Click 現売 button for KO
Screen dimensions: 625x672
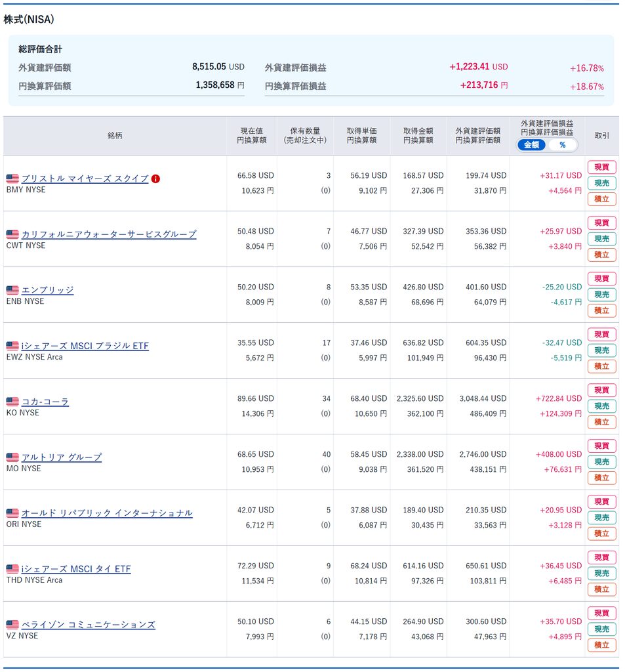601,406
